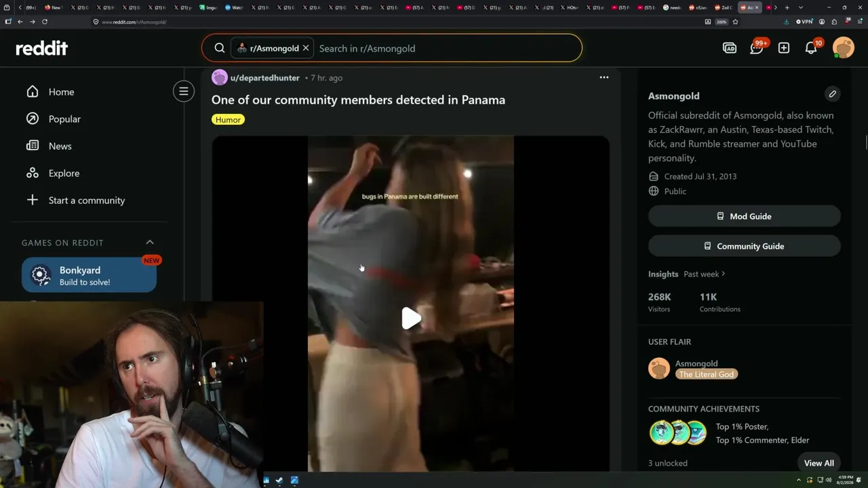Click the Humor flair tag
868x488 pixels.
click(228, 119)
